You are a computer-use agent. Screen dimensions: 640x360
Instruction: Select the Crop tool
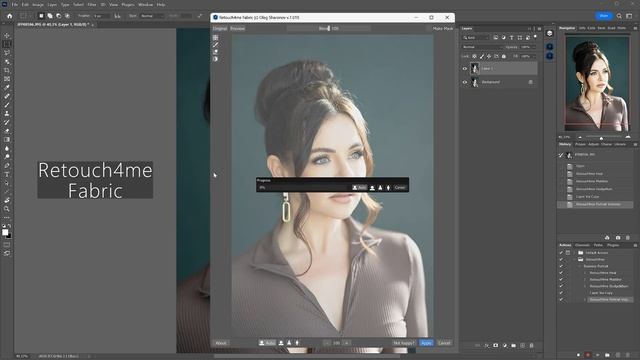pos(7,70)
